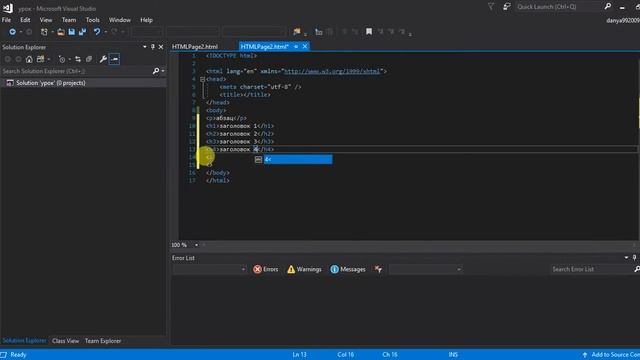Close the Solution Explorer panel
The image size is (640, 360).
pyautogui.click(x=161, y=47)
